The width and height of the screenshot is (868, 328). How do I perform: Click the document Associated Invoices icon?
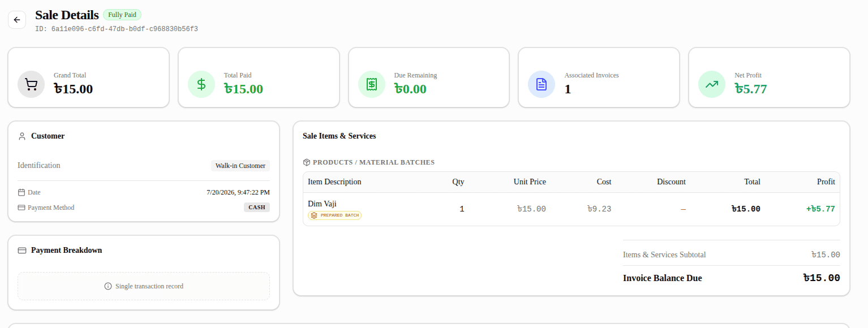[x=542, y=84]
